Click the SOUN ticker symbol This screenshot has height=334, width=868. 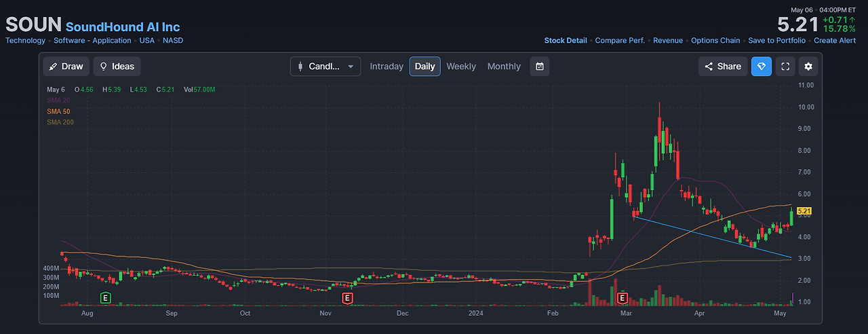(x=33, y=26)
